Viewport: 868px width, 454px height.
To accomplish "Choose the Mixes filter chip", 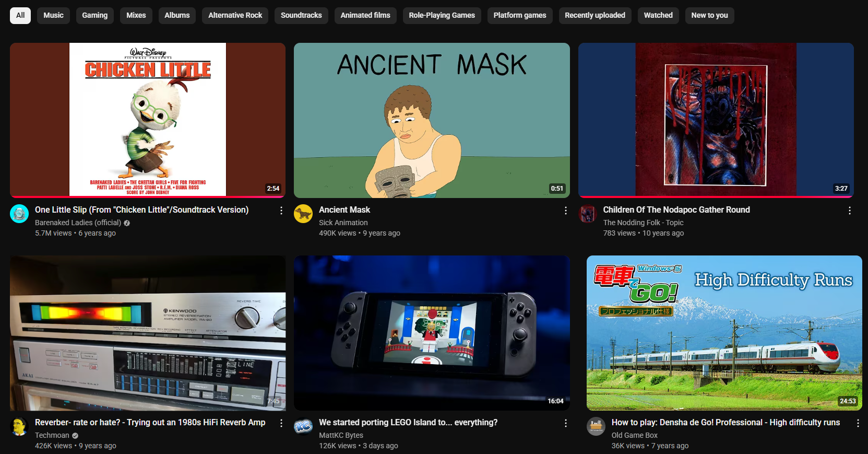I will point(136,15).
